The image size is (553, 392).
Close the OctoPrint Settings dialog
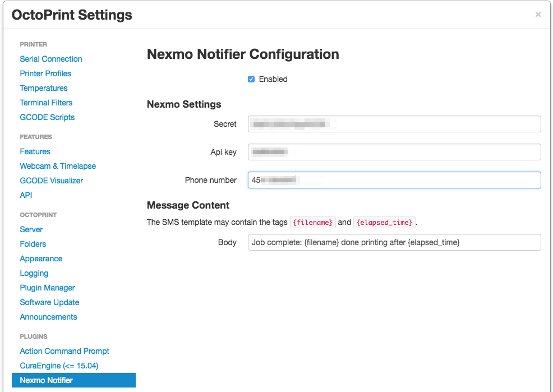(538, 15)
